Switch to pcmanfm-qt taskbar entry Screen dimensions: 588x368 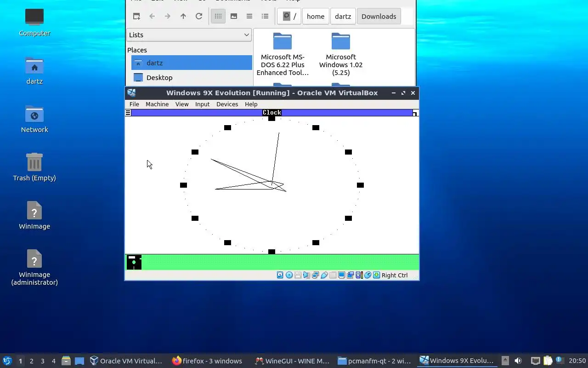tap(374, 361)
